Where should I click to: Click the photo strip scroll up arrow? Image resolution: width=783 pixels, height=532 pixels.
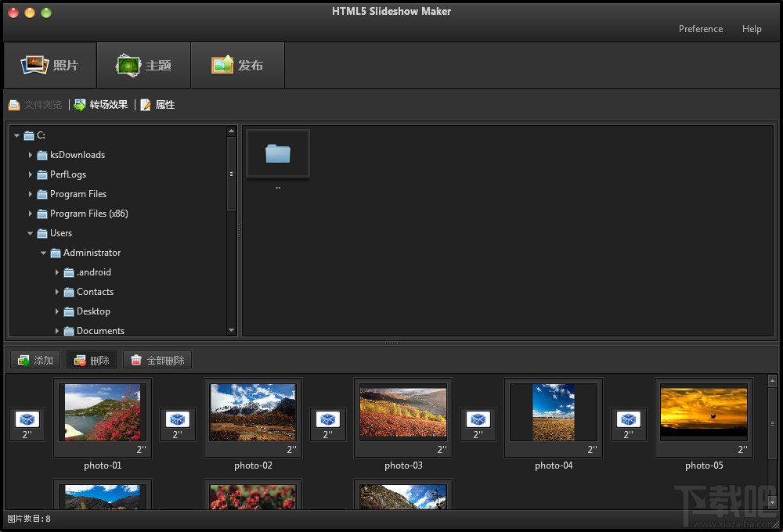[773, 381]
